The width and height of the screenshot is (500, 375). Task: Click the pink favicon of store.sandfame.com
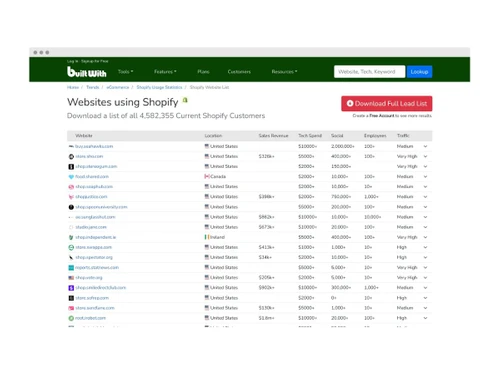(x=71, y=308)
